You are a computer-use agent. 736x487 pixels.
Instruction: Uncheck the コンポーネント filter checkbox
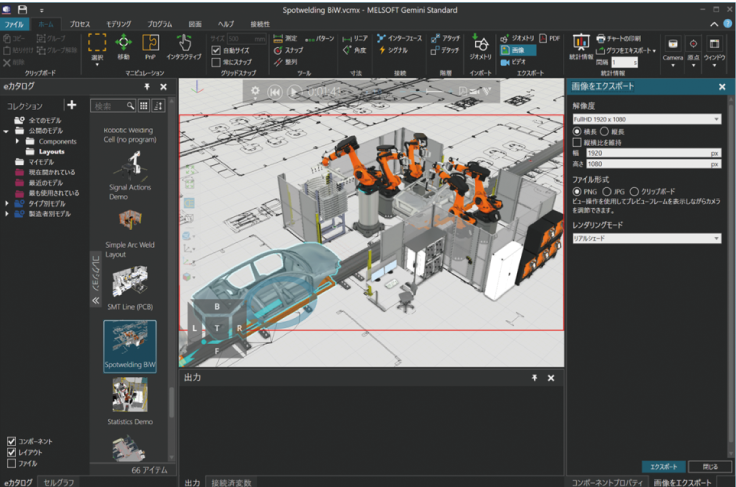click(x=11, y=441)
